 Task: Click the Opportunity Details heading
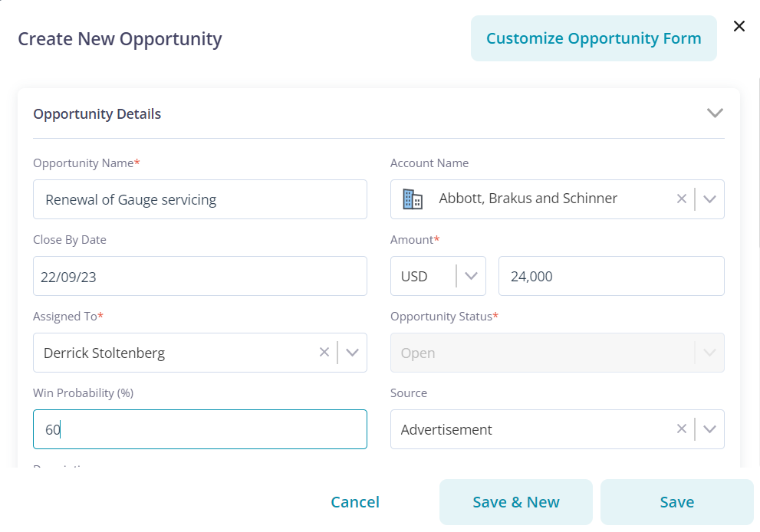[x=97, y=114]
